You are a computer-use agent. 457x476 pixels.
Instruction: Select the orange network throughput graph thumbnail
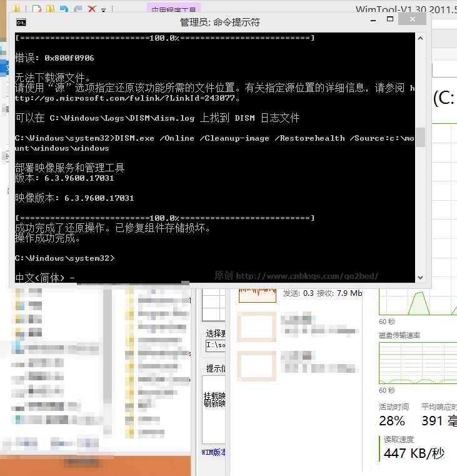[258, 295]
